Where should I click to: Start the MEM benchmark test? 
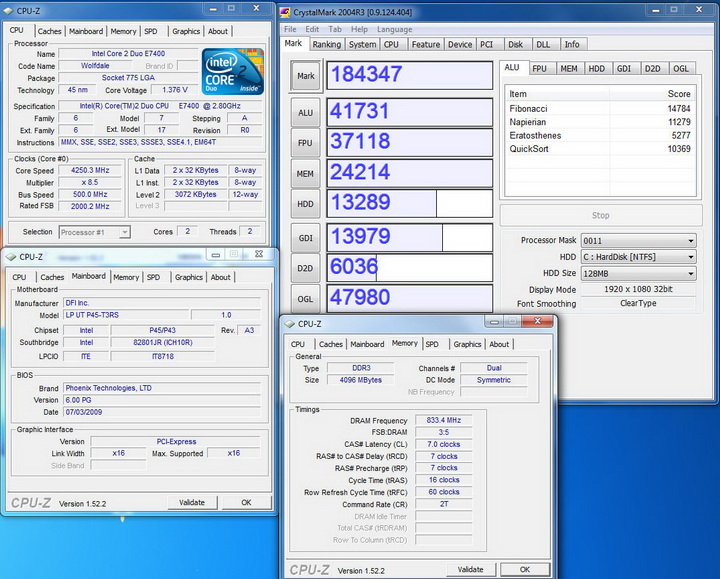pos(305,173)
